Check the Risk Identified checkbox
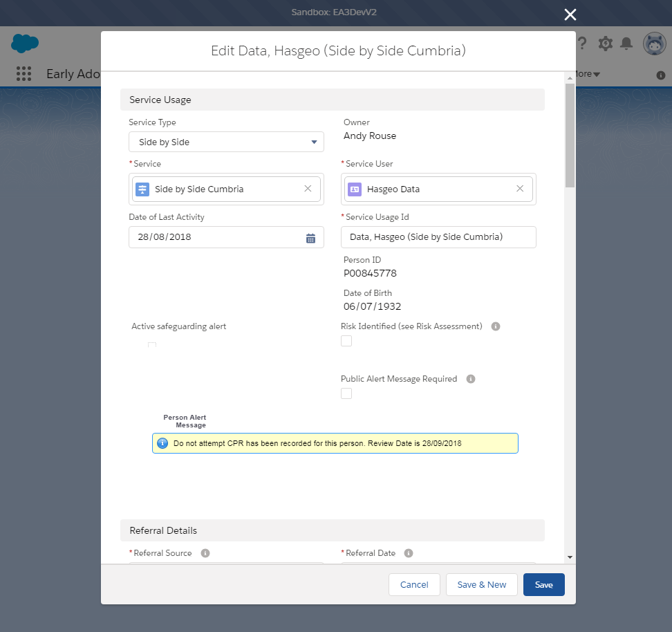The width and height of the screenshot is (672, 632). [346, 341]
